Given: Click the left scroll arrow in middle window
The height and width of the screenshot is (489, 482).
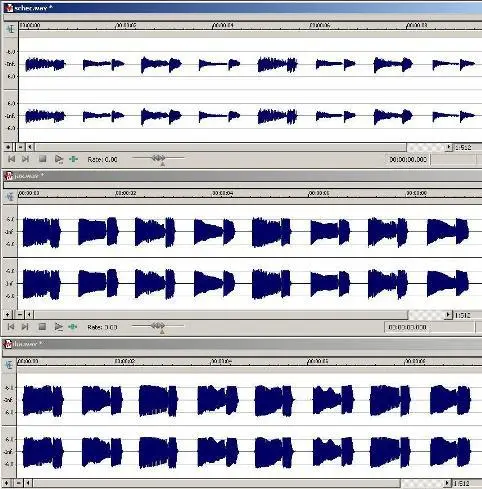Looking at the screenshot, I should coord(29,314).
